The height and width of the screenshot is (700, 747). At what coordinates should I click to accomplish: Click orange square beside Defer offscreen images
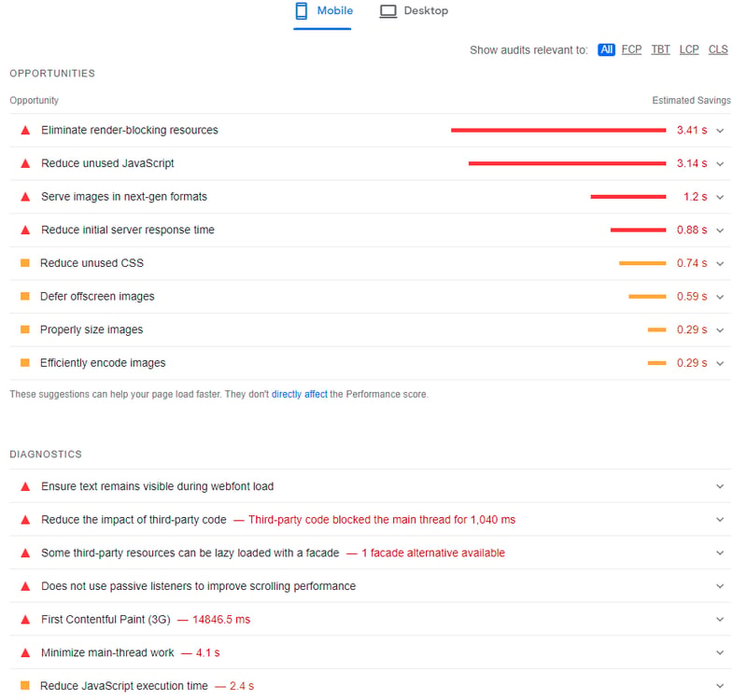[25, 296]
